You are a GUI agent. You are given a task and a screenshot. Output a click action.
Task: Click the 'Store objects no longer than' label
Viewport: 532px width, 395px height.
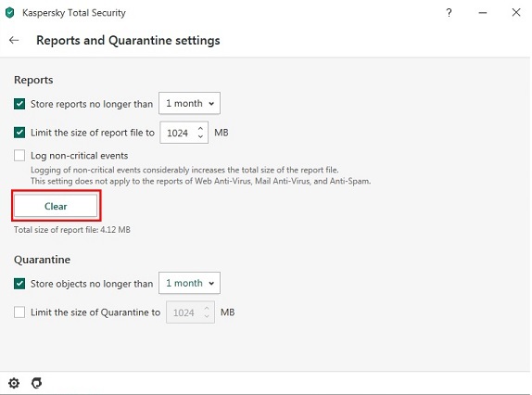92,284
